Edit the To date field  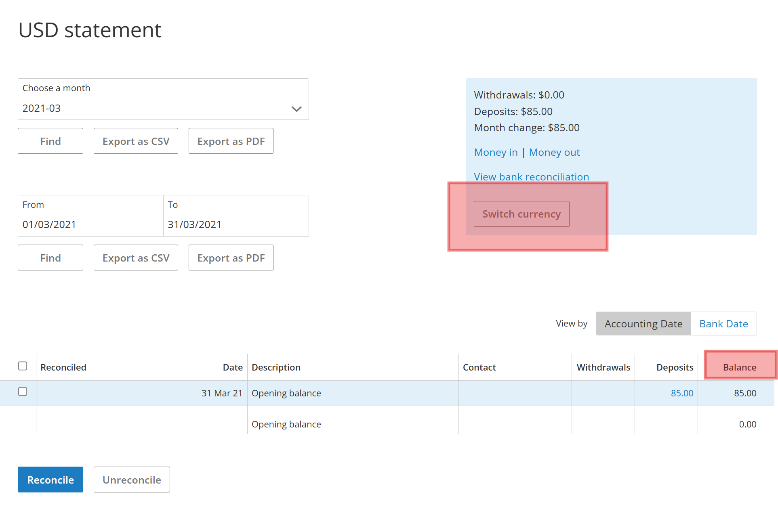coord(236,224)
